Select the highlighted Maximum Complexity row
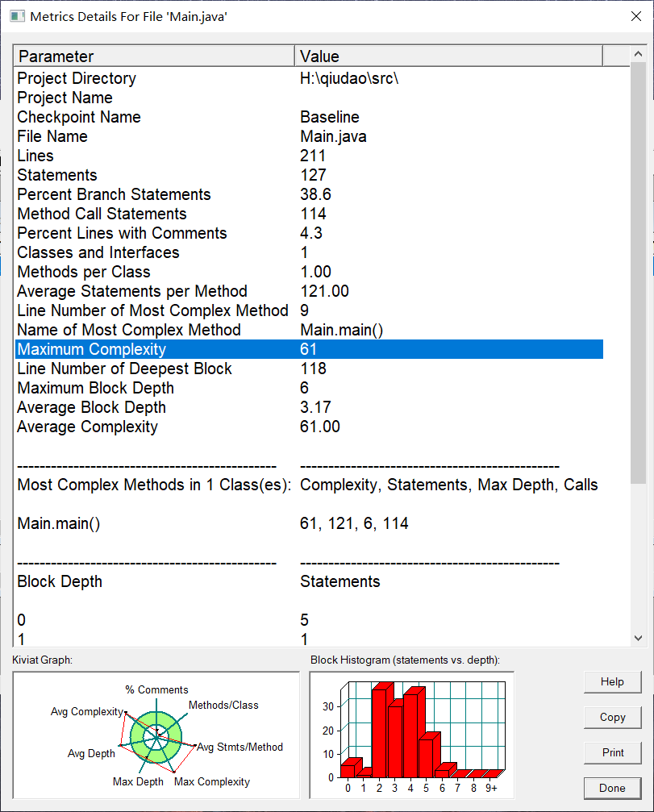654x812 pixels. point(309,349)
